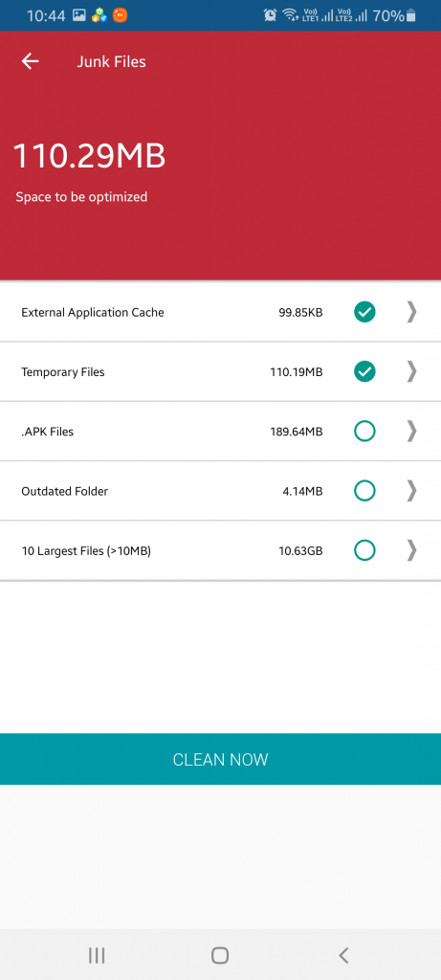Enable Outdated Folder checkbox

[364, 491]
